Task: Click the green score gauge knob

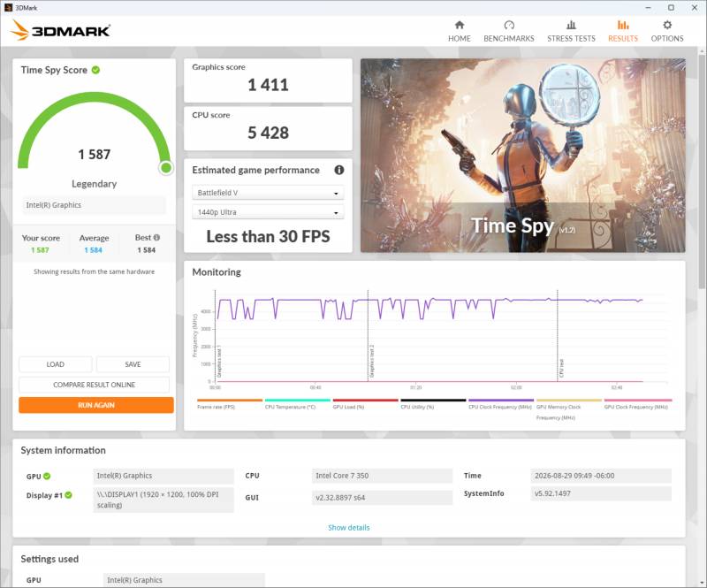Action: tap(166, 168)
